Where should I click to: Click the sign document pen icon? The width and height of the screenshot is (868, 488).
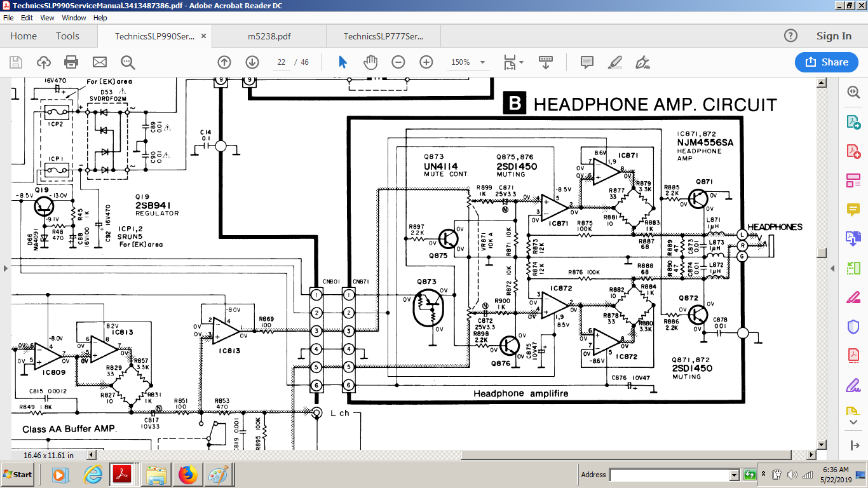[x=642, y=62]
